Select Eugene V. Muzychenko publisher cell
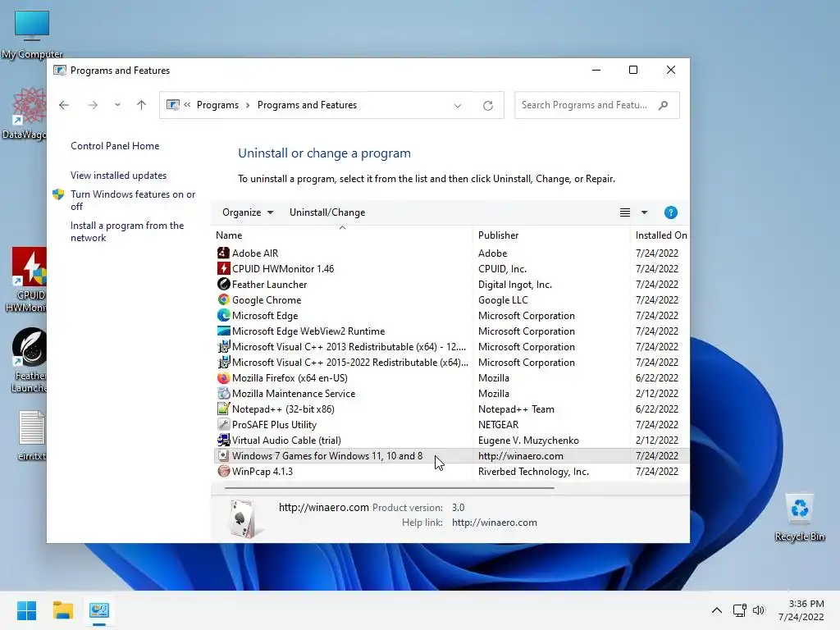Viewport: 840px width, 630px height. coord(528,440)
